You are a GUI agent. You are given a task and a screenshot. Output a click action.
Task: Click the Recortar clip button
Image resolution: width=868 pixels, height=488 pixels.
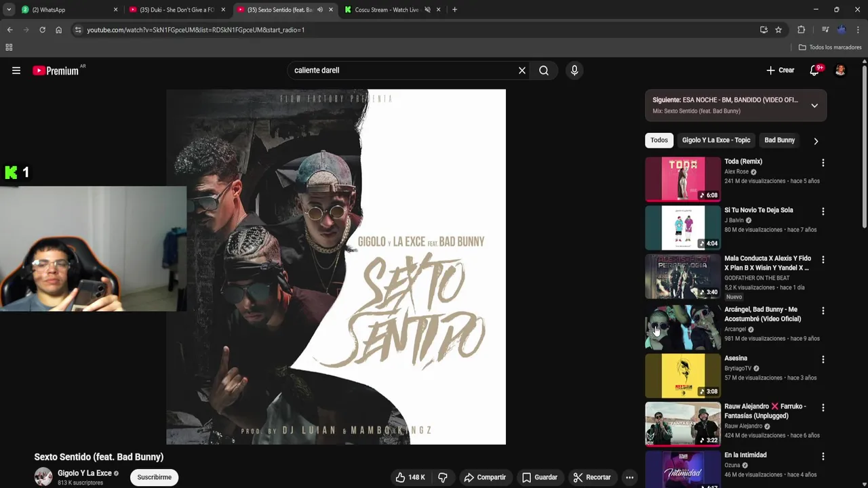click(x=592, y=477)
